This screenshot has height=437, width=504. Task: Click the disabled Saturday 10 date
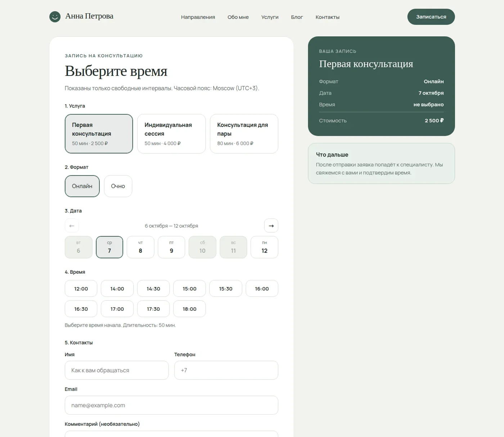tap(202, 247)
